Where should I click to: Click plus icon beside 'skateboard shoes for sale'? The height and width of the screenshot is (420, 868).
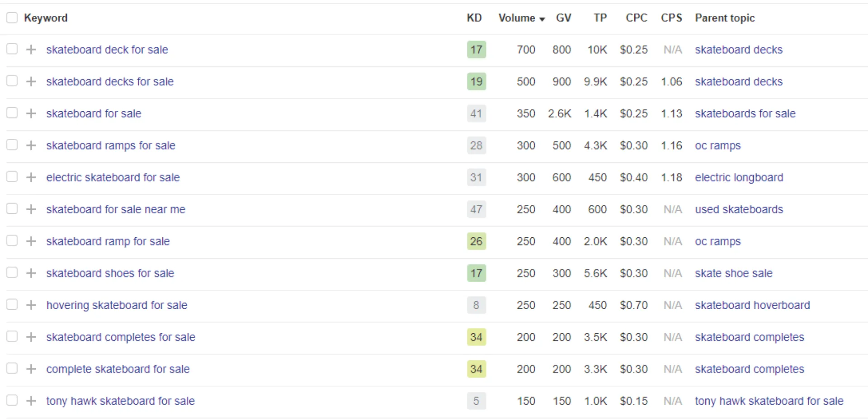click(31, 273)
